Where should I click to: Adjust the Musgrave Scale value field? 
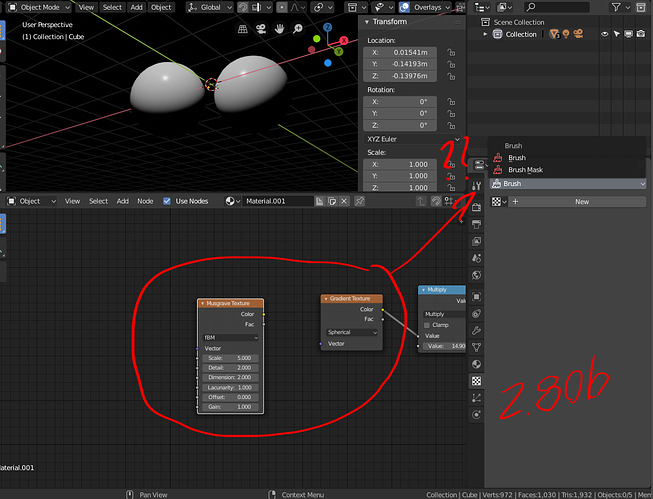click(x=230, y=358)
